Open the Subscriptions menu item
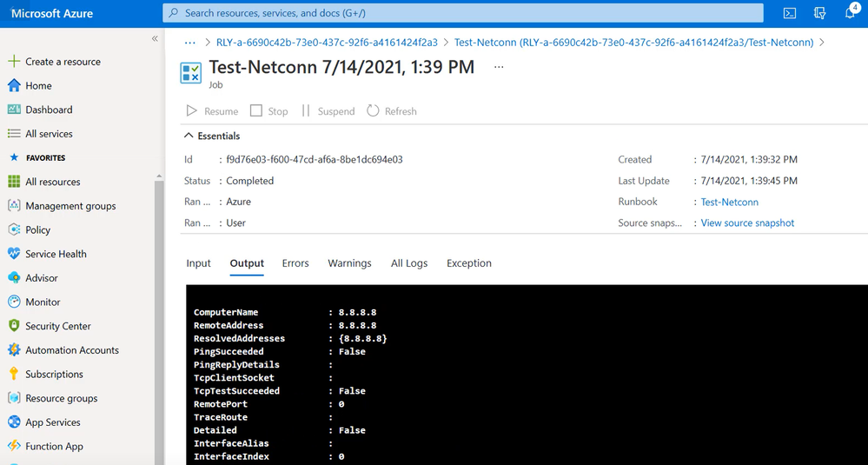868x465 pixels. pyautogui.click(x=54, y=375)
